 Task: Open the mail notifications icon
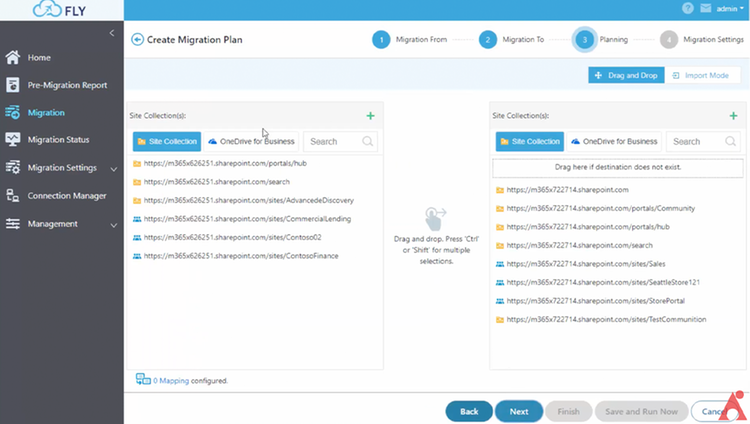pyautogui.click(x=706, y=8)
